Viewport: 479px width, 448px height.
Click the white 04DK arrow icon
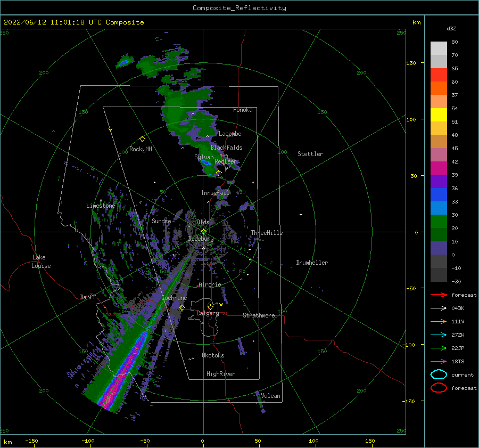[x=439, y=308]
